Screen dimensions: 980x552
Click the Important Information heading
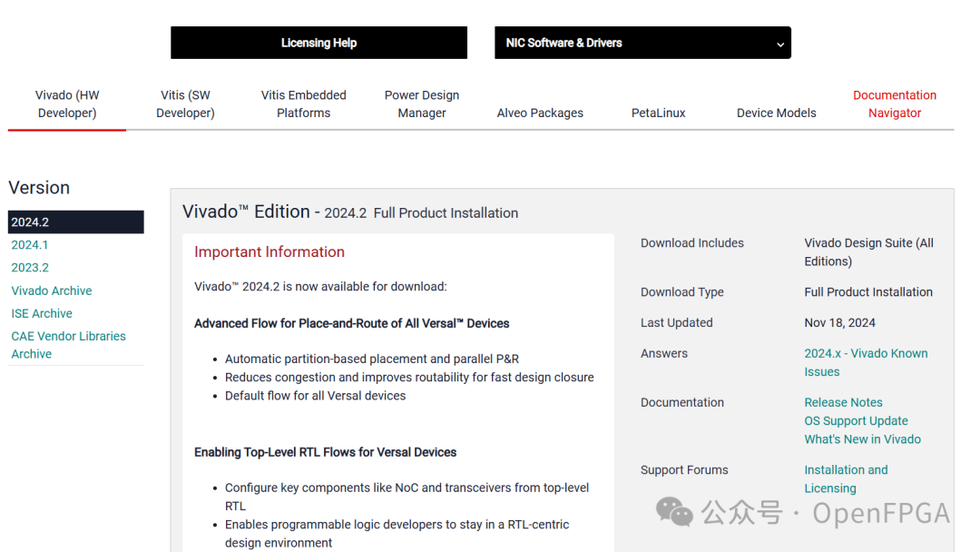pos(269,251)
